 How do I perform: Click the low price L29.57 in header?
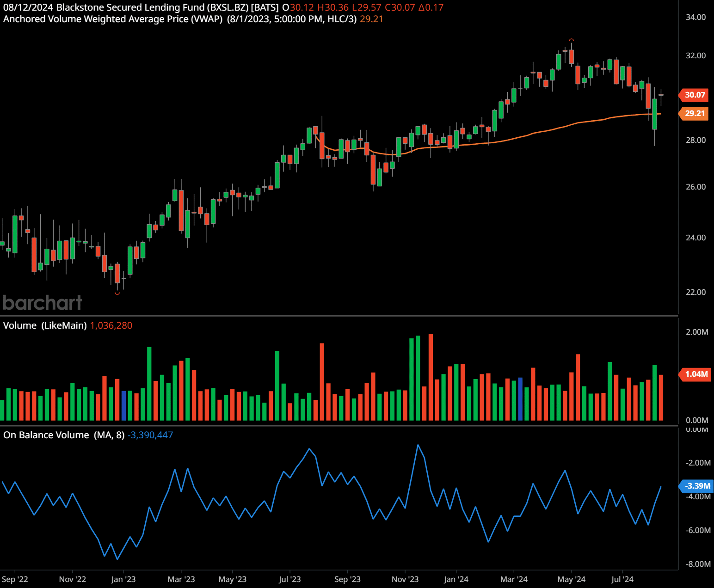pyautogui.click(x=367, y=7)
